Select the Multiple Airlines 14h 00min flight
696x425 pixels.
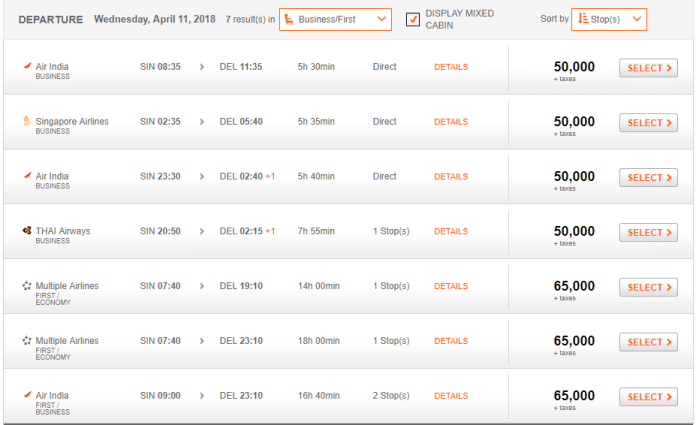(x=648, y=287)
